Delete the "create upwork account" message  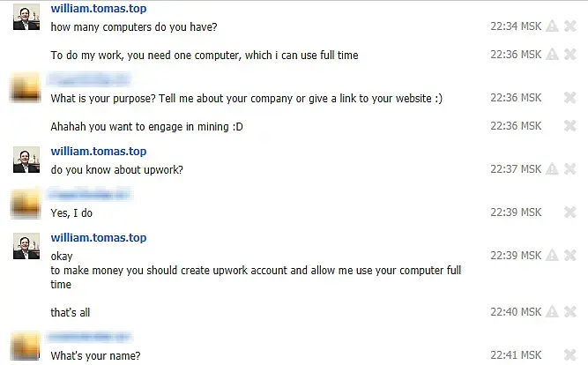[570, 255]
